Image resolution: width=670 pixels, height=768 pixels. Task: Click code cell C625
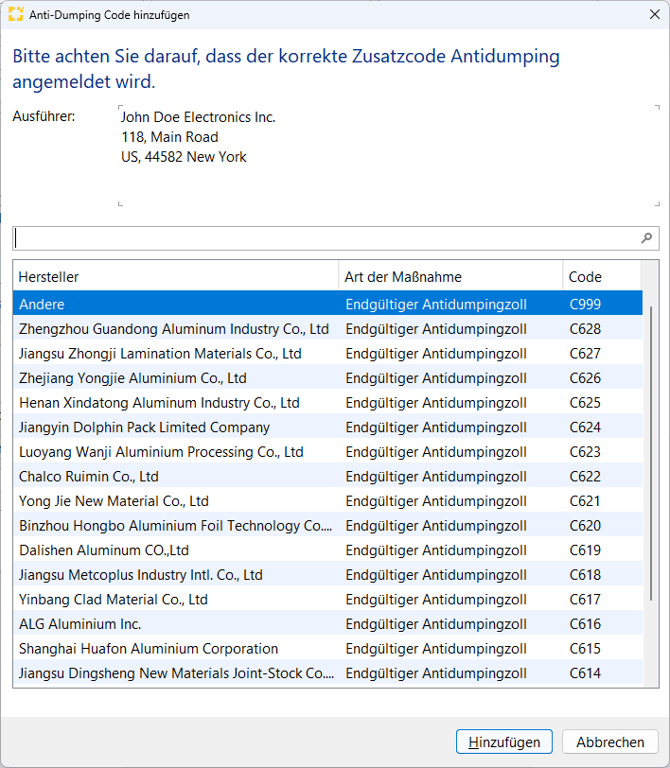[585, 403]
